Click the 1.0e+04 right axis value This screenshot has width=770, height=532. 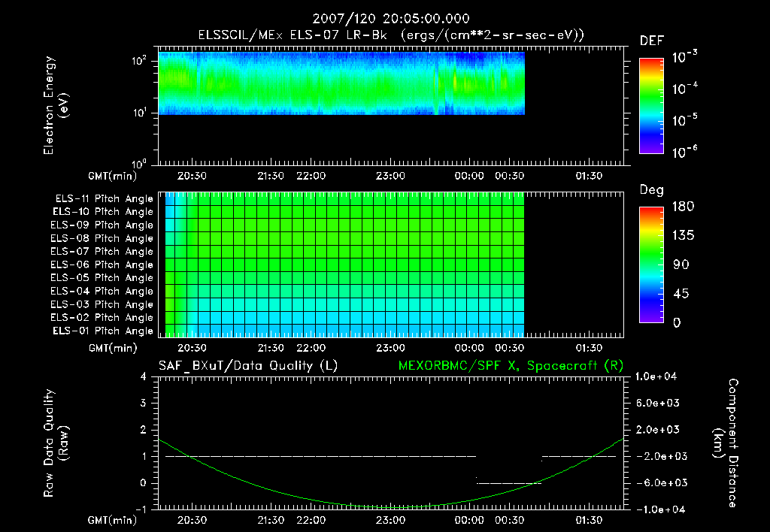pyautogui.click(x=656, y=376)
